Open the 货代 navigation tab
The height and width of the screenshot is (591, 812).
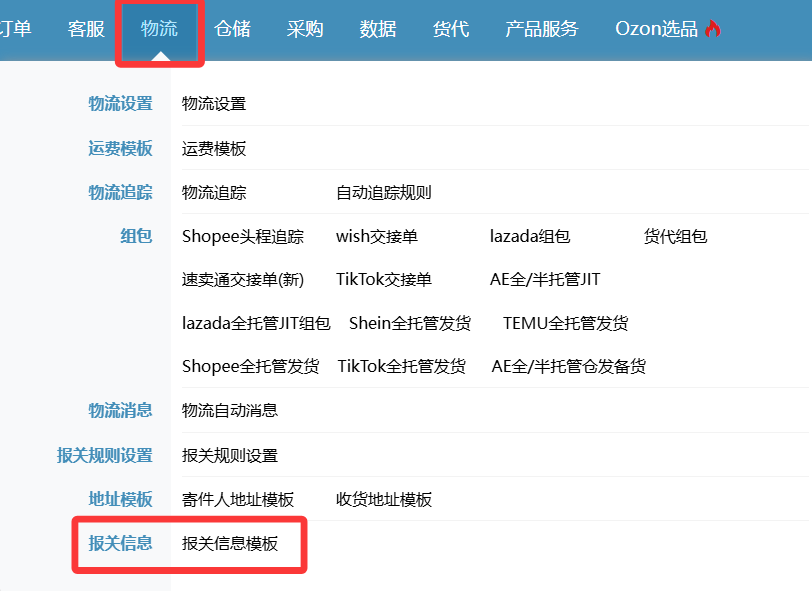pos(451,29)
